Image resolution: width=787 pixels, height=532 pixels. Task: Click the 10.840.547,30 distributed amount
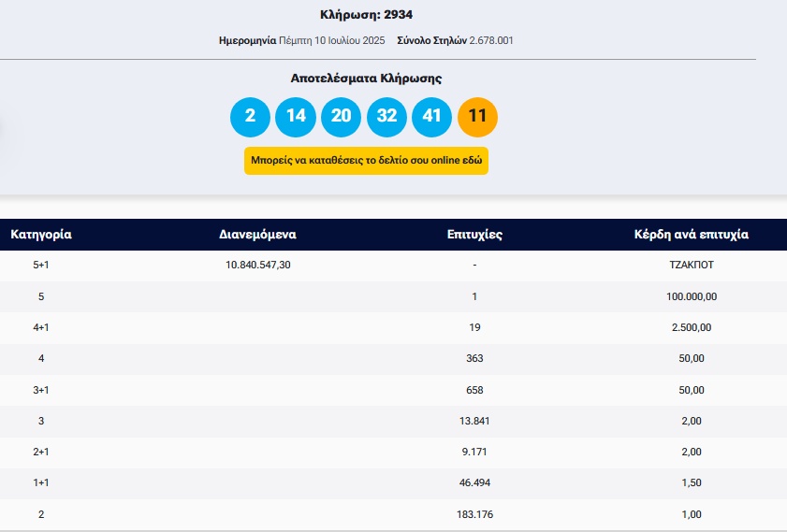click(x=258, y=266)
